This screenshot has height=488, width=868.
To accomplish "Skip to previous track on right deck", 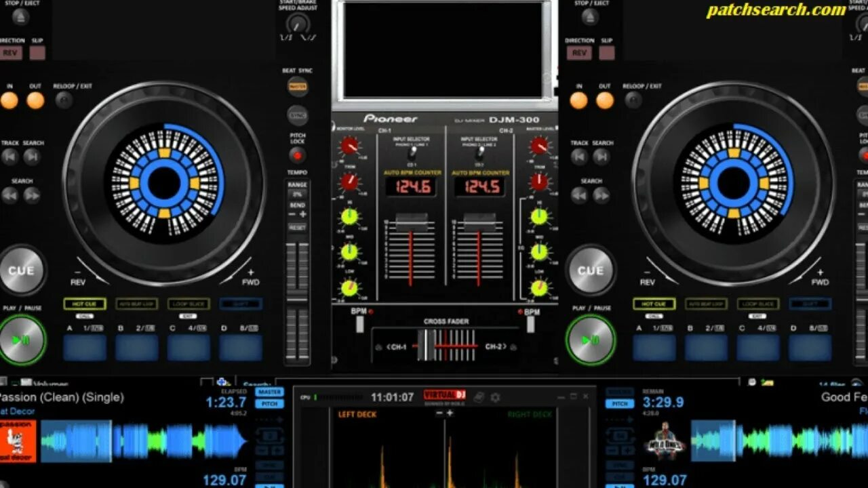I will point(579,157).
